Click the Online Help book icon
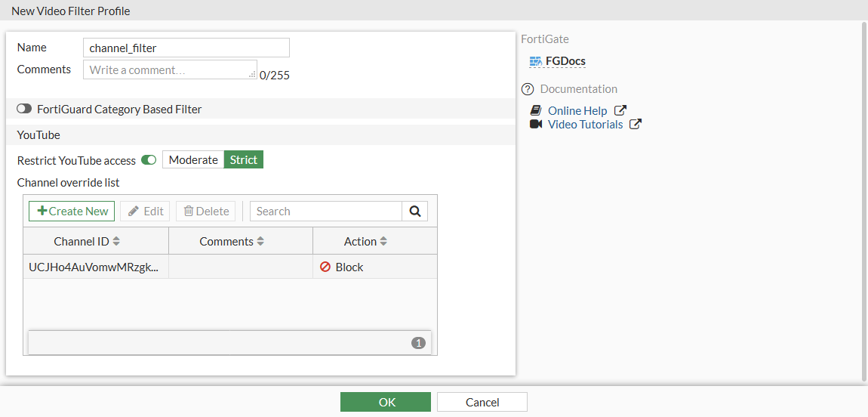 point(536,111)
